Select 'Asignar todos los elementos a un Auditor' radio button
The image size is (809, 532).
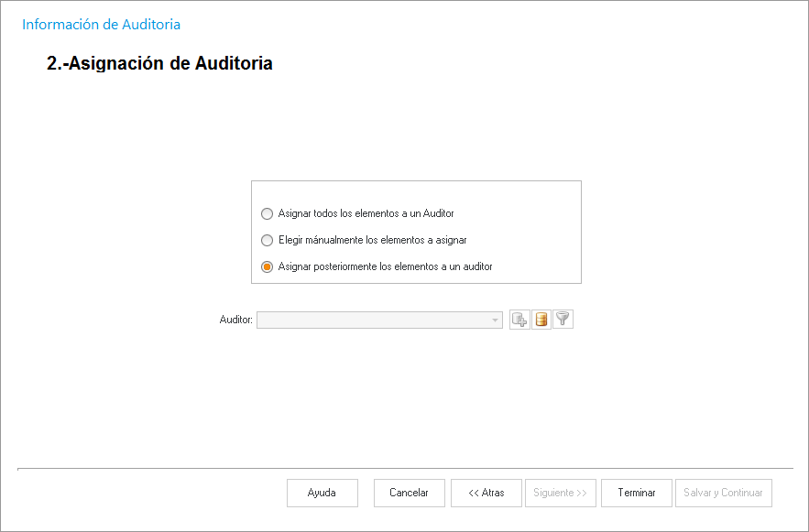point(267,213)
